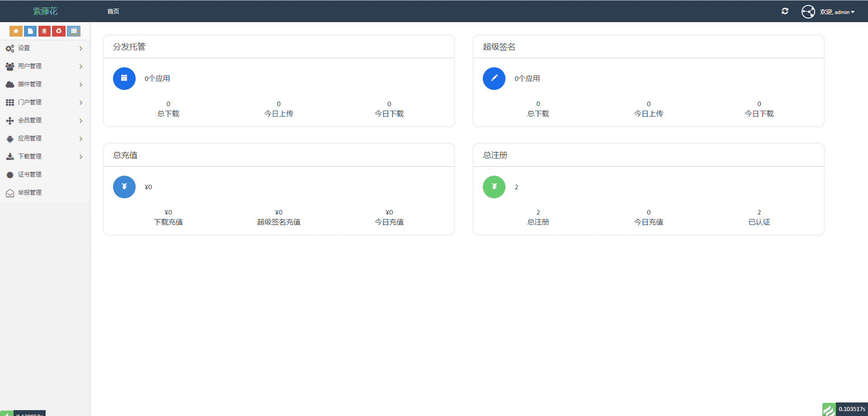The image size is (868, 416).
Task: Click the red trash can shortcut icon
Action: pos(44,31)
